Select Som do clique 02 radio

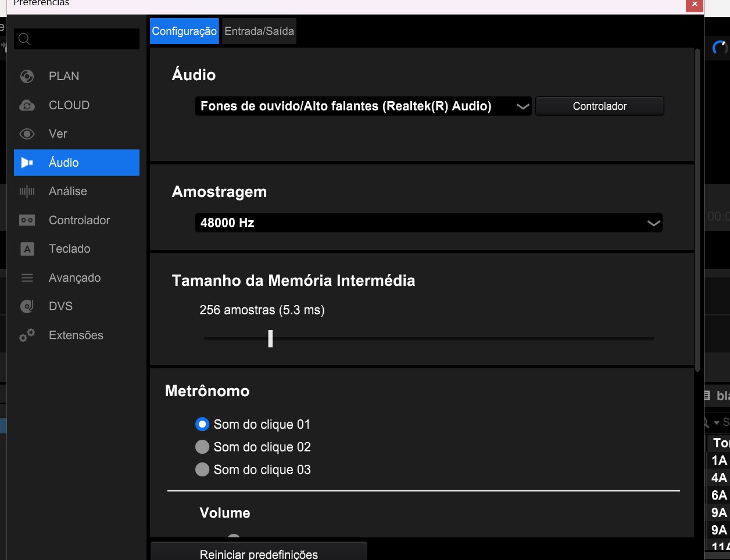202,447
